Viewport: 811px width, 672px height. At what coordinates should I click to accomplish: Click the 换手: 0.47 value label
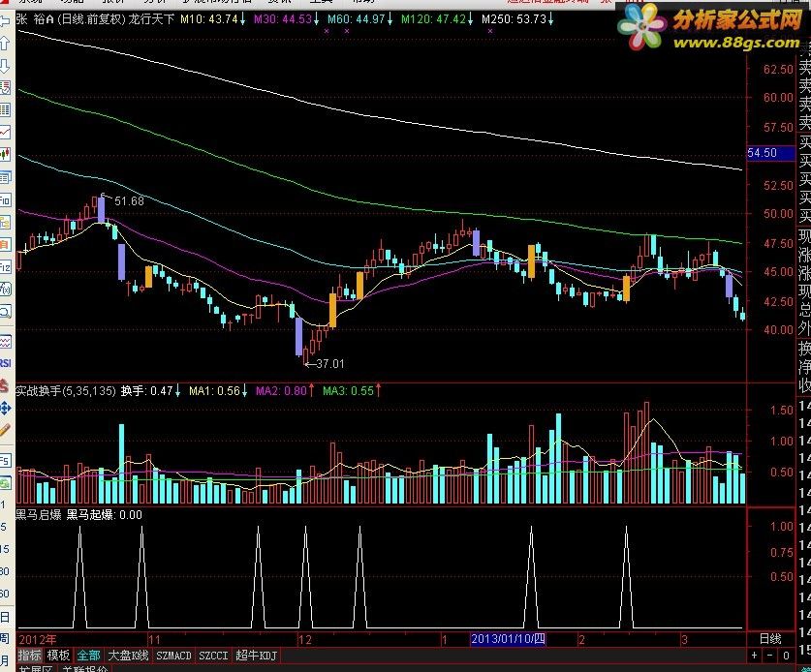click(x=150, y=391)
